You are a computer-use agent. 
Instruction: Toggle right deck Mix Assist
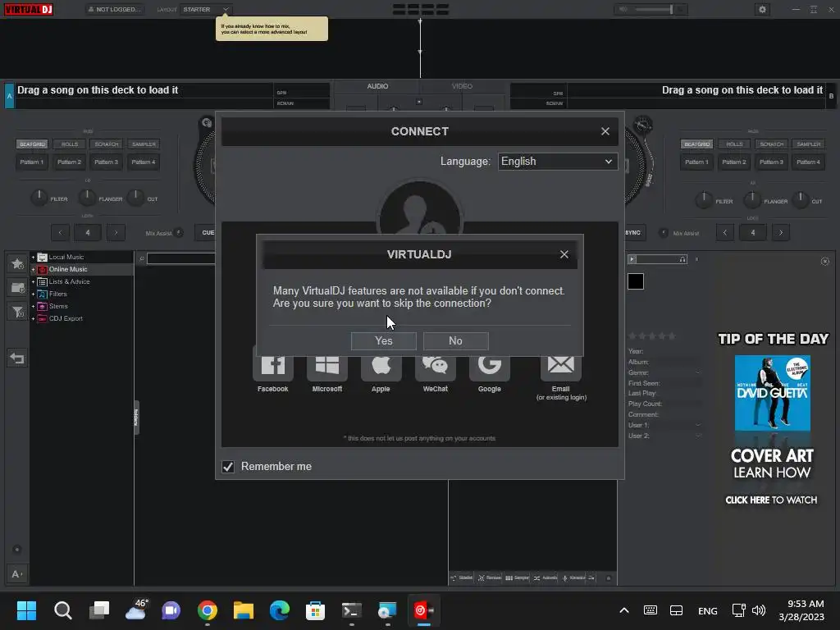coord(663,232)
